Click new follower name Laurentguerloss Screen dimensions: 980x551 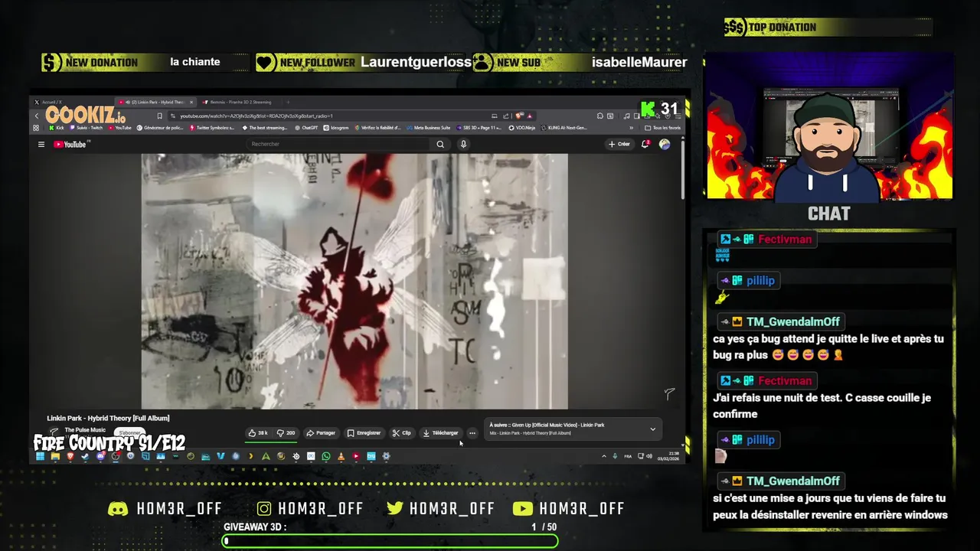(416, 62)
